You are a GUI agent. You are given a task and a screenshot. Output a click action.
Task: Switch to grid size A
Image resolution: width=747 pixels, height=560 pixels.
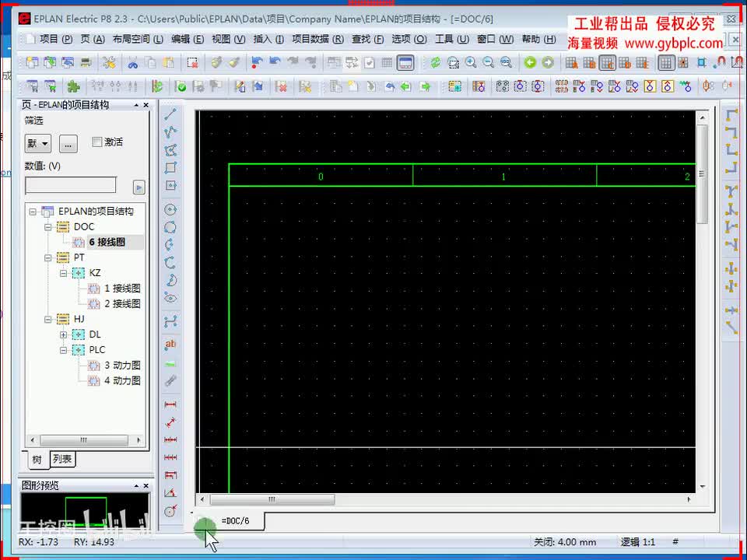click(572, 62)
